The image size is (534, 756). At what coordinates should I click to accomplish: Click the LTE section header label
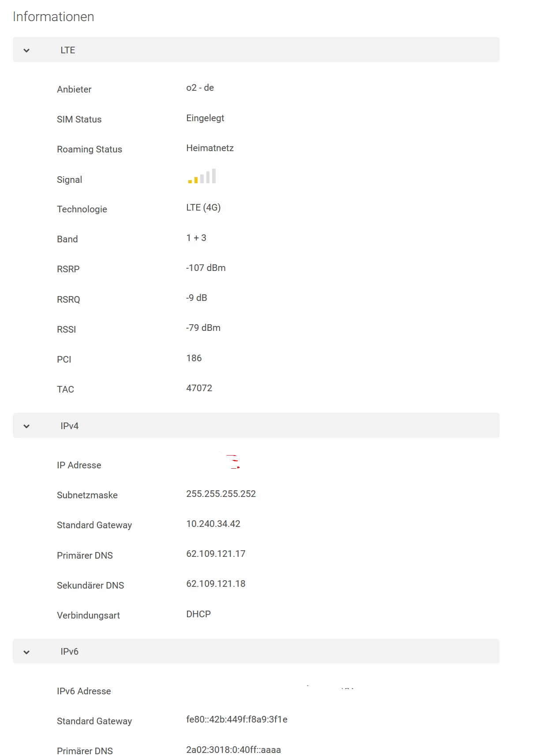(67, 50)
